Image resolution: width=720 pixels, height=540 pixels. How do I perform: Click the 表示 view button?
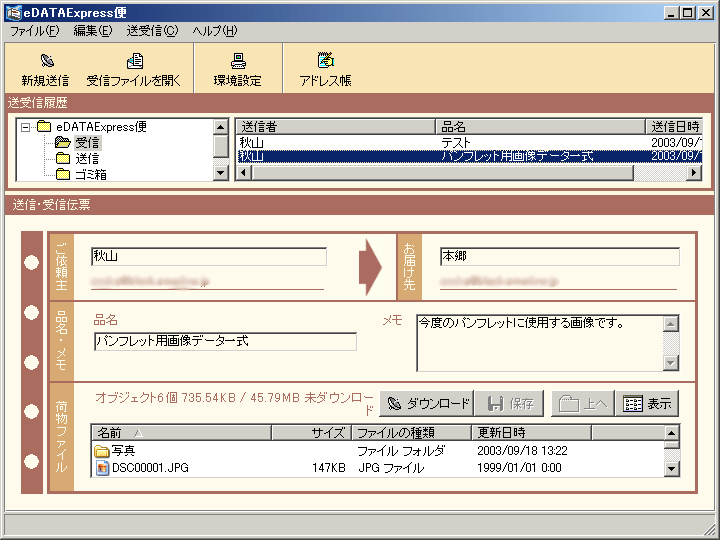[x=647, y=404]
